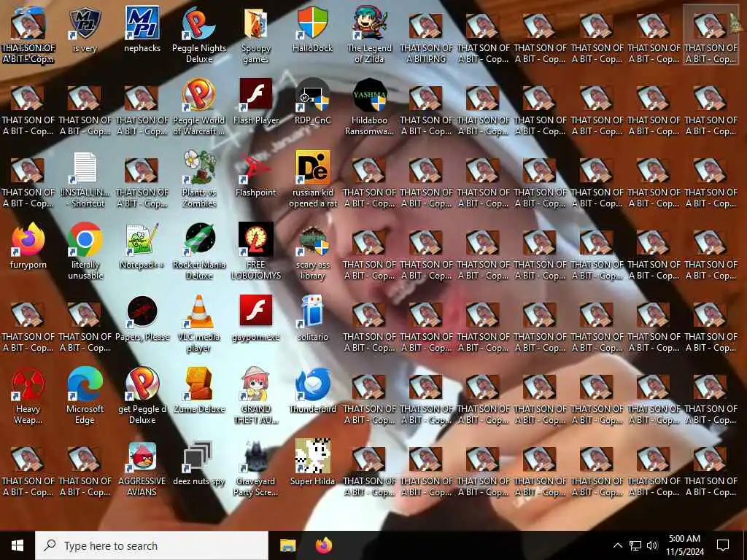Show hidden tray icons chevron
The width and height of the screenshot is (747, 560).
point(617,545)
